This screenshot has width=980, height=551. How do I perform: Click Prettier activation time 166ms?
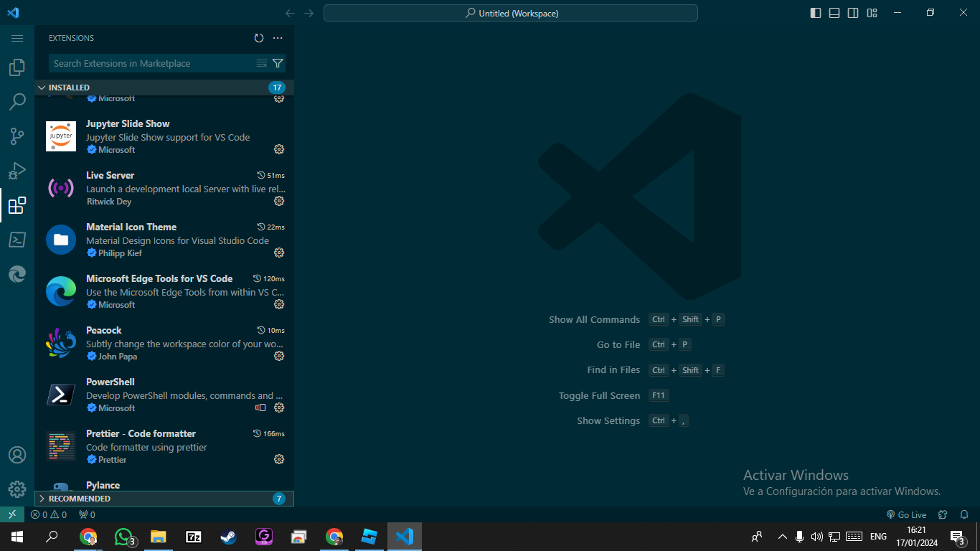pyautogui.click(x=269, y=433)
